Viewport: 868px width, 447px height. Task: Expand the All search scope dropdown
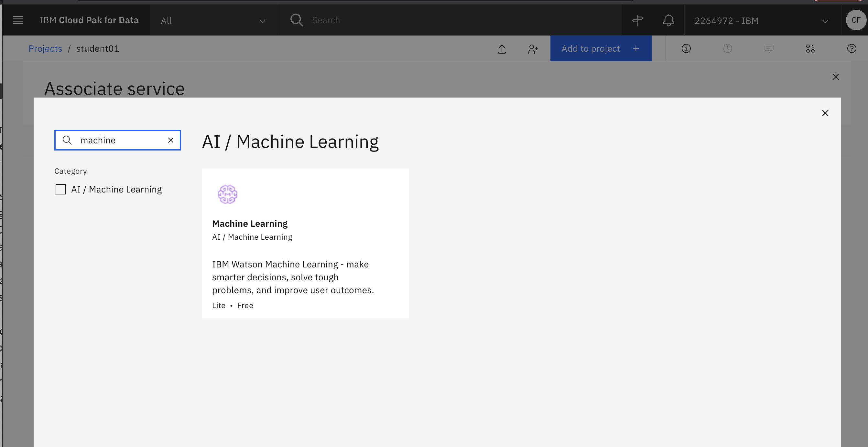coord(214,21)
